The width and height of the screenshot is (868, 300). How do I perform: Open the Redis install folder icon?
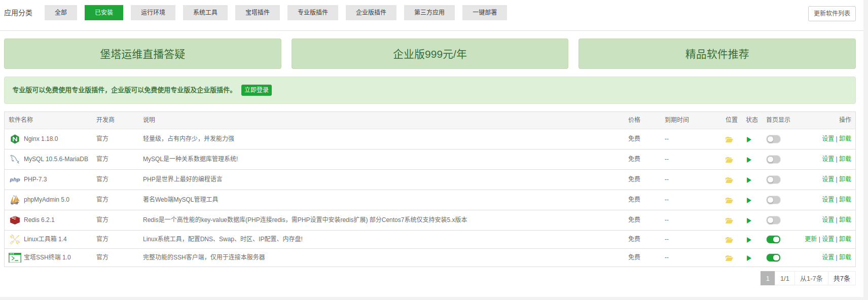click(x=729, y=220)
